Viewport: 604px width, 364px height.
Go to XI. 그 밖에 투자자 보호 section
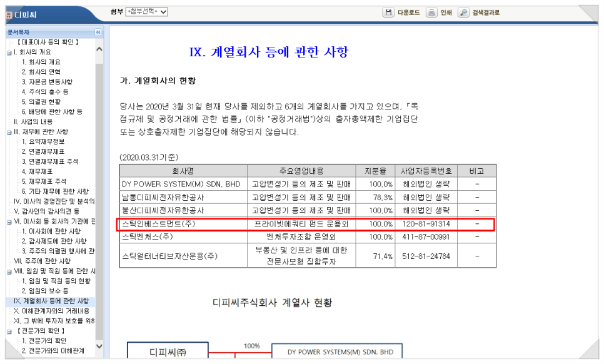pos(54,321)
